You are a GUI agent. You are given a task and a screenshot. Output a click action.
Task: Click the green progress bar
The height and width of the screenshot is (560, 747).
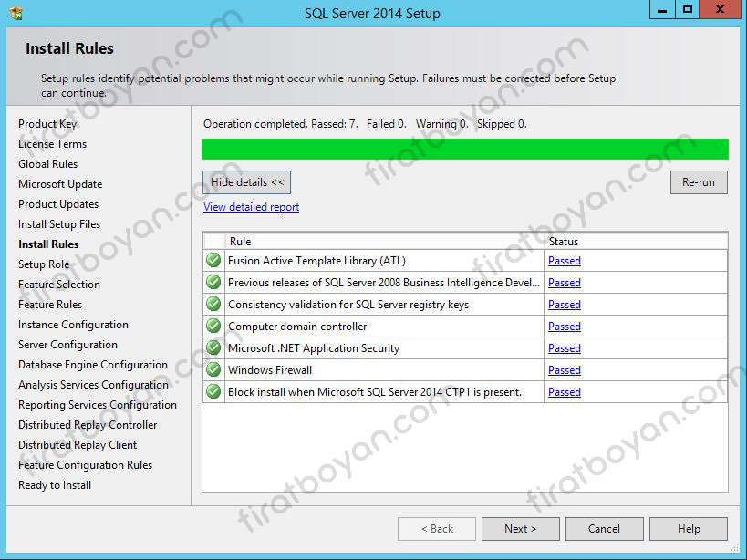coord(465,149)
